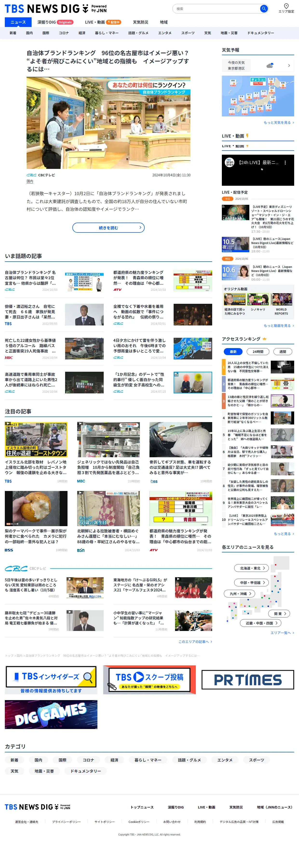Select the 九州・沖縄 area button

coord(240,594)
